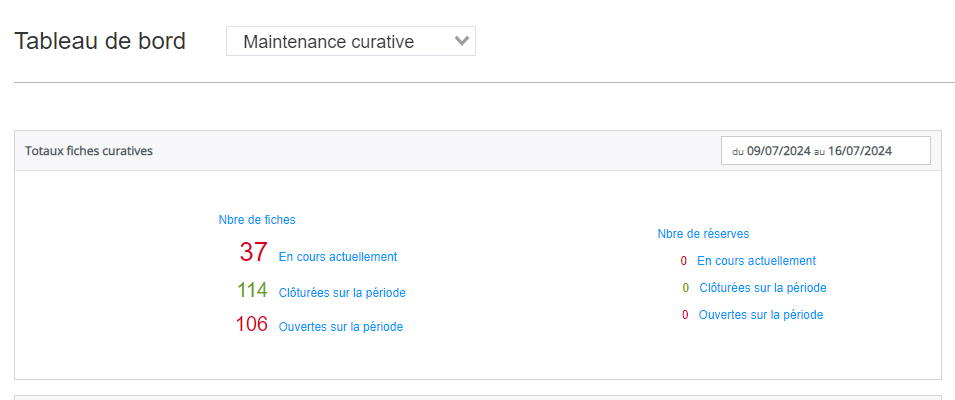Open Ouvertes sur la période under fiches
955x400 pixels.
[341, 326]
